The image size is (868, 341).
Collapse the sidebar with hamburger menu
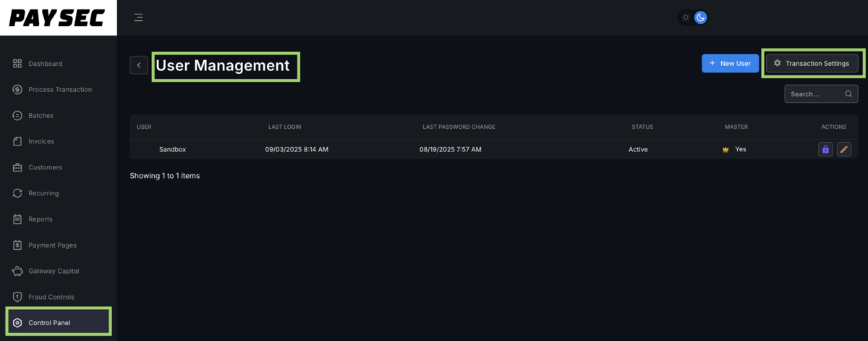(138, 17)
